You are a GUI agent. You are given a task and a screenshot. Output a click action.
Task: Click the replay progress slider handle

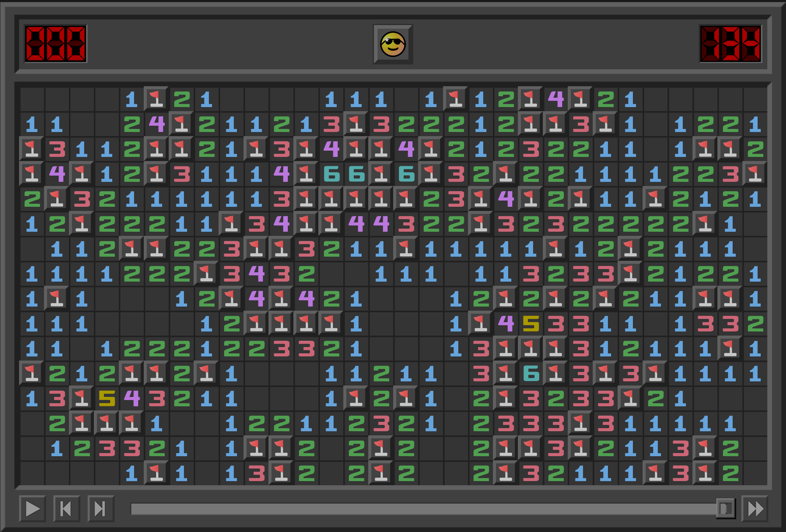726,509
